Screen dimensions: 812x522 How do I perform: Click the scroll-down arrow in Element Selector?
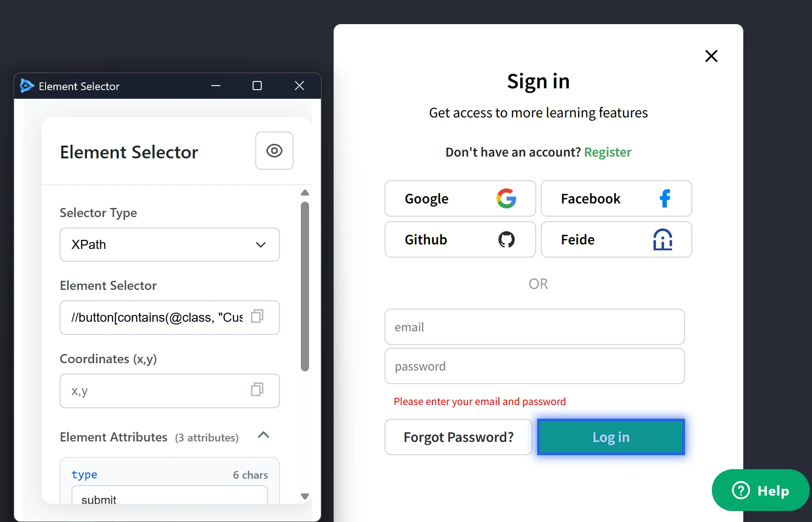[x=304, y=496]
